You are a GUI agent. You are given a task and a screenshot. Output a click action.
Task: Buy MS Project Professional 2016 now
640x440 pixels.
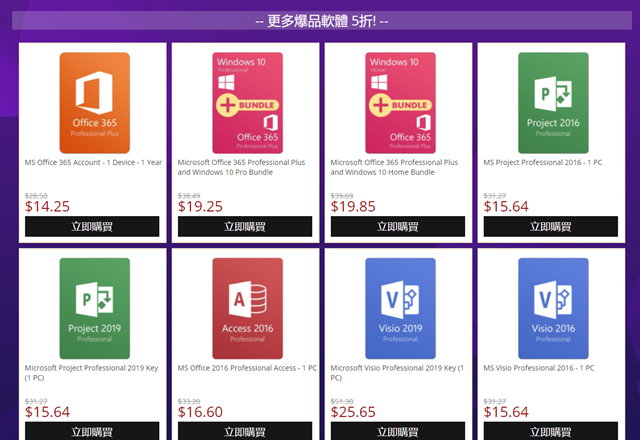551,227
